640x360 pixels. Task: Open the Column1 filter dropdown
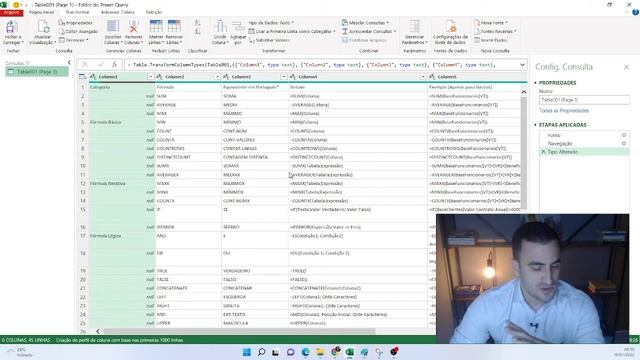click(x=151, y=77)
